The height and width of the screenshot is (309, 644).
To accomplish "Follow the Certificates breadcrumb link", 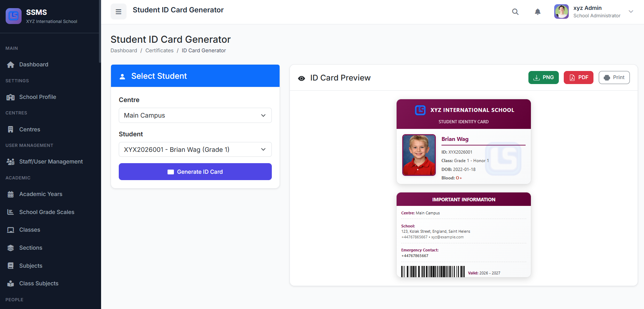I will [159, 50].
